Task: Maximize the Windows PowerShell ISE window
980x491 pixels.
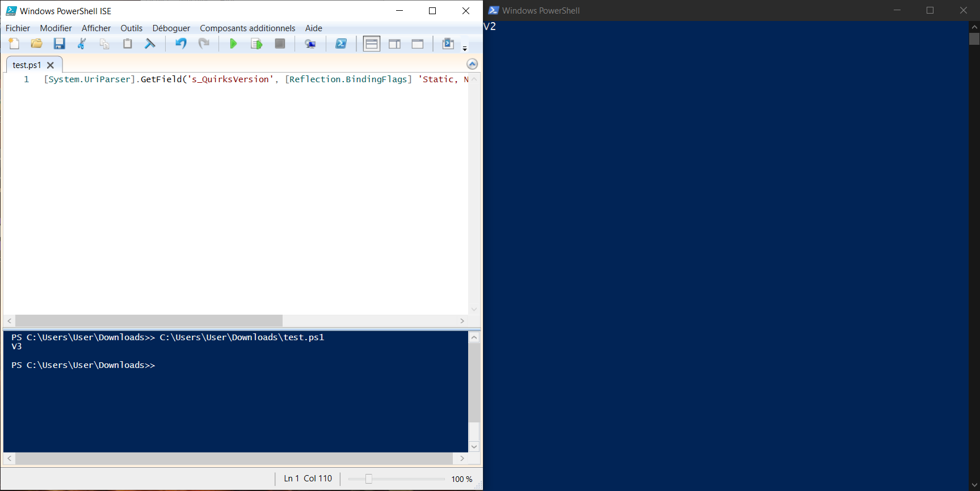Action: point(432,11)
